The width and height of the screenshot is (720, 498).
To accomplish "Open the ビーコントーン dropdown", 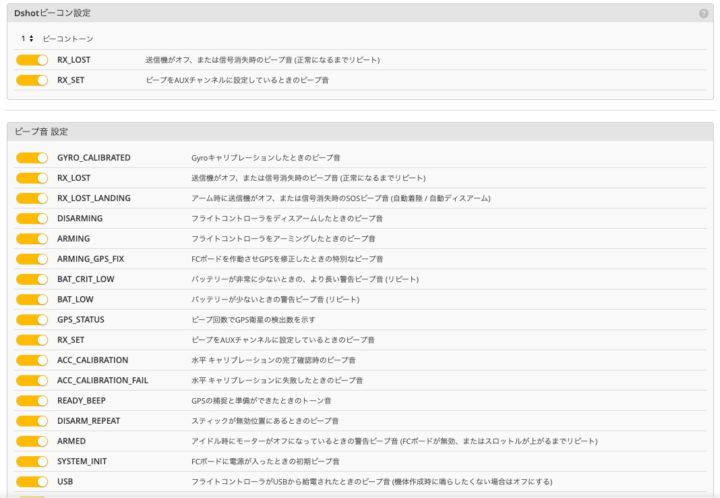I will tap(27, 38).
